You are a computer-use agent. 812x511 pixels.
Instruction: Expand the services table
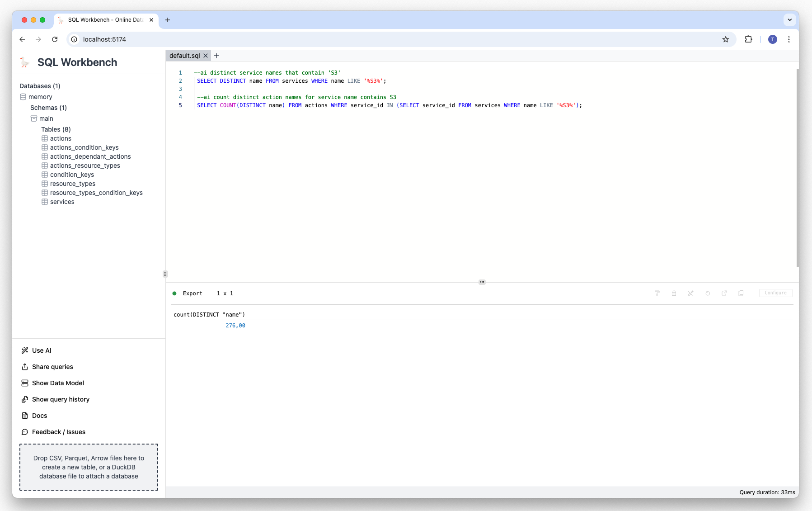tap(62, 202)
